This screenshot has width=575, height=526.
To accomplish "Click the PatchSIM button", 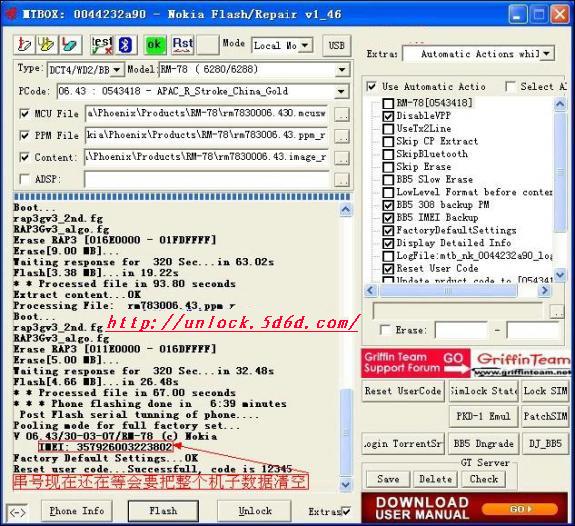I will pos(545,417).
